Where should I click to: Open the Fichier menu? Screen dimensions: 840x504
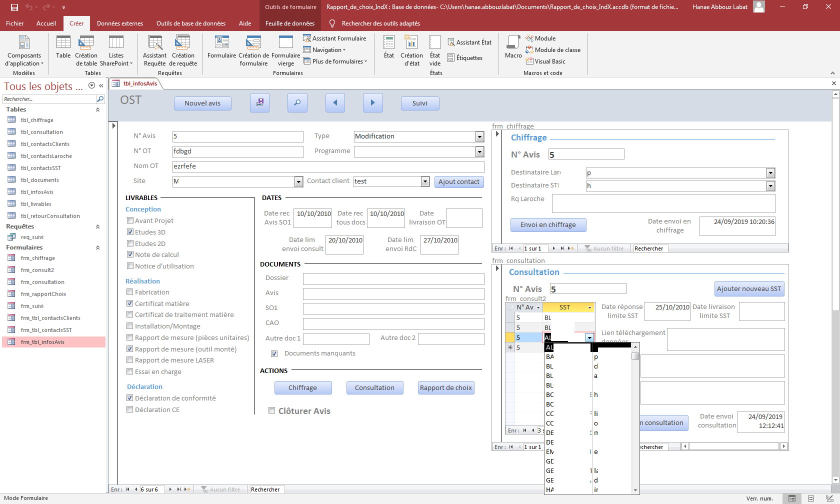(14, 23)
